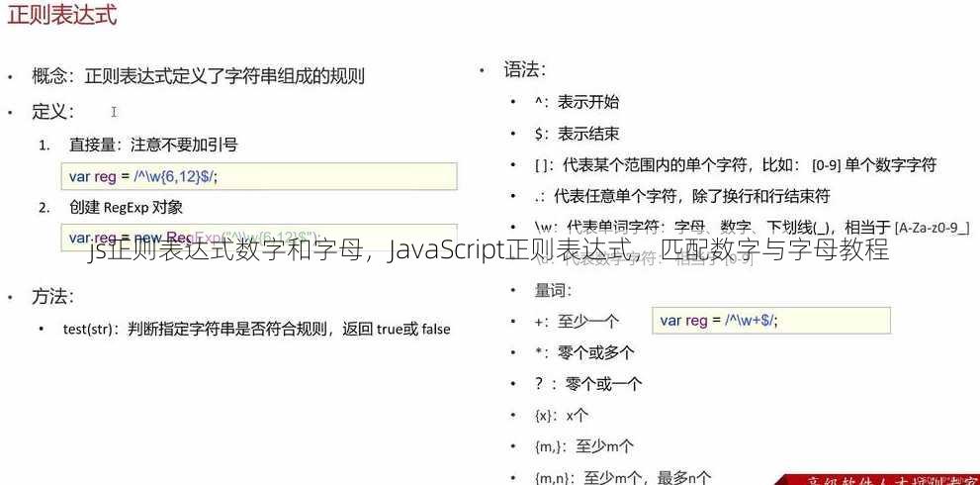Click the code box var reg = /^\w{6,12}$/;

(259, 176)
